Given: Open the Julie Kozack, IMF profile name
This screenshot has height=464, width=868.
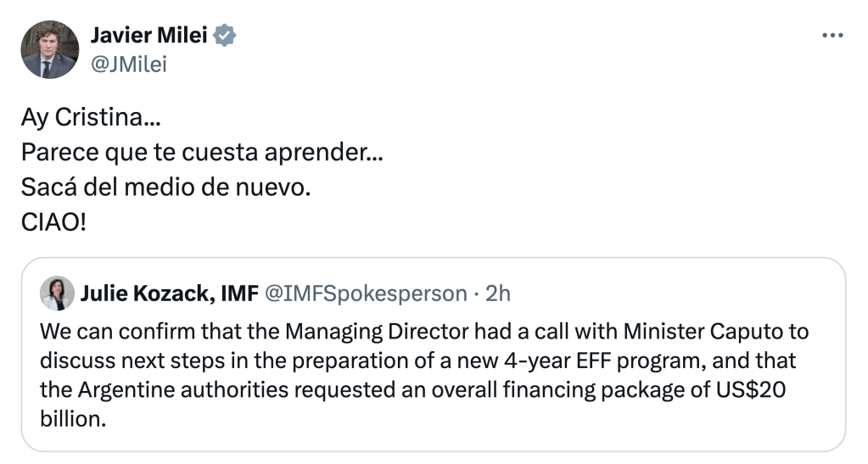Looking at the screenshot, I should (x=168, y=293).
